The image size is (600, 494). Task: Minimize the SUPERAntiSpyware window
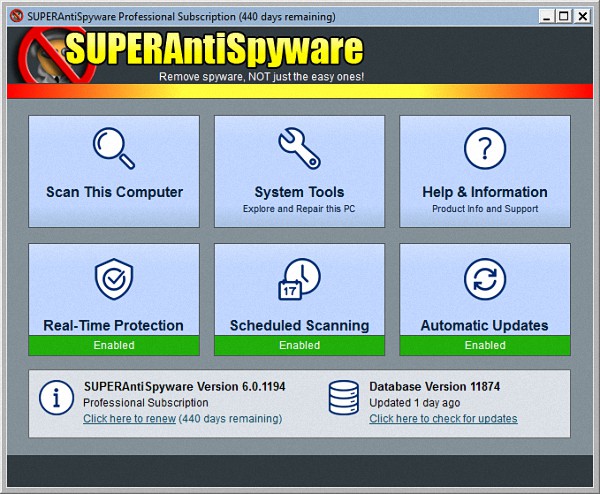[546, 16]
